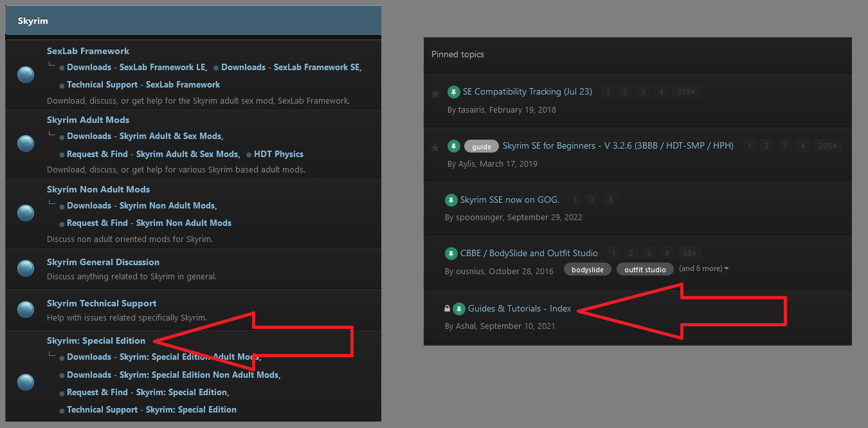
Task: Go to page 3 of Skyrim SSE now on GOG
Action: coord(611,200)
